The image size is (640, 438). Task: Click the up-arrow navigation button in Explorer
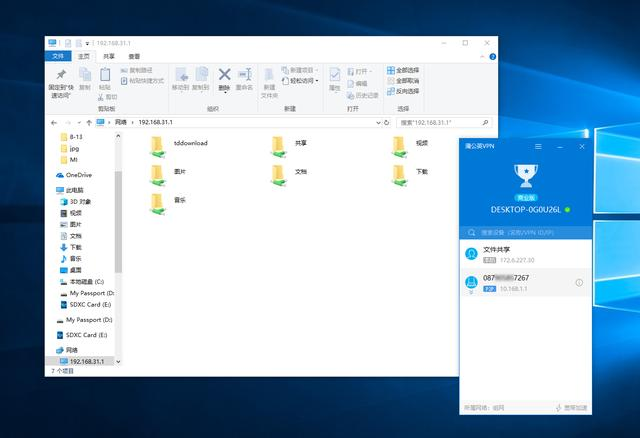coord(90,122)
